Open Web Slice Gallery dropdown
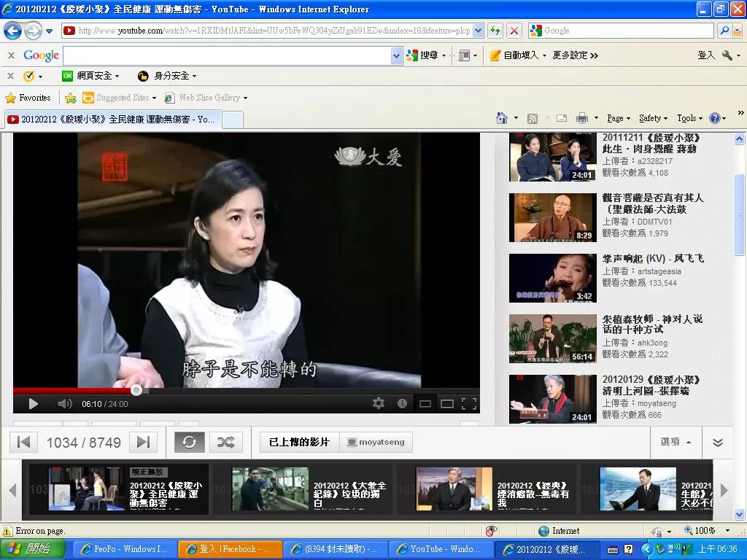Viewport: 747px width, 560px height. point(206,98)
